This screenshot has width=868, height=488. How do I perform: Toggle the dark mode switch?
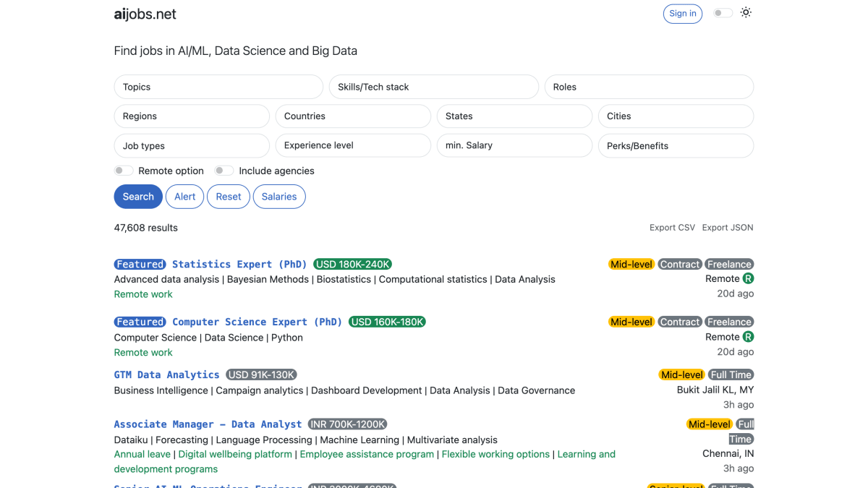pos(723,13)
